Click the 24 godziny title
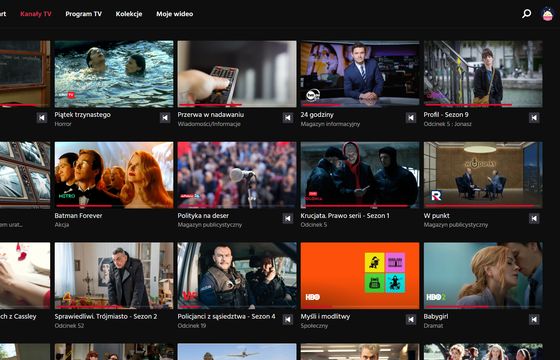 click(317, 115)
